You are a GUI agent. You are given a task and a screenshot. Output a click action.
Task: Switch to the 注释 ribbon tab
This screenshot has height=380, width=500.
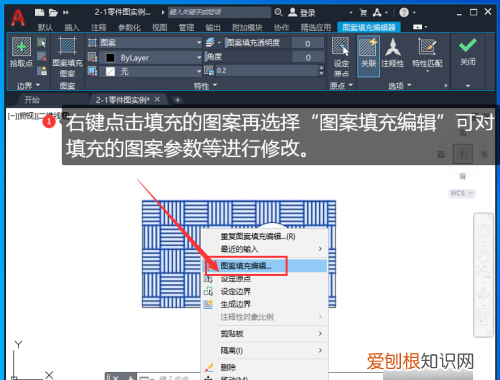(99, 27)
